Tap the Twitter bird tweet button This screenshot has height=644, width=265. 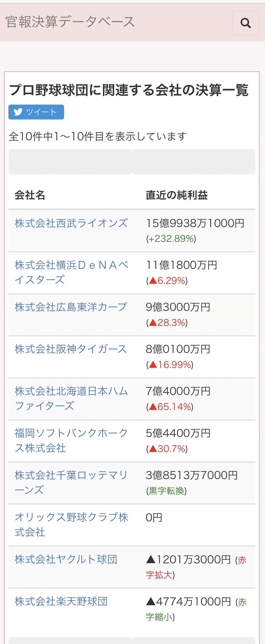[36, 112]
